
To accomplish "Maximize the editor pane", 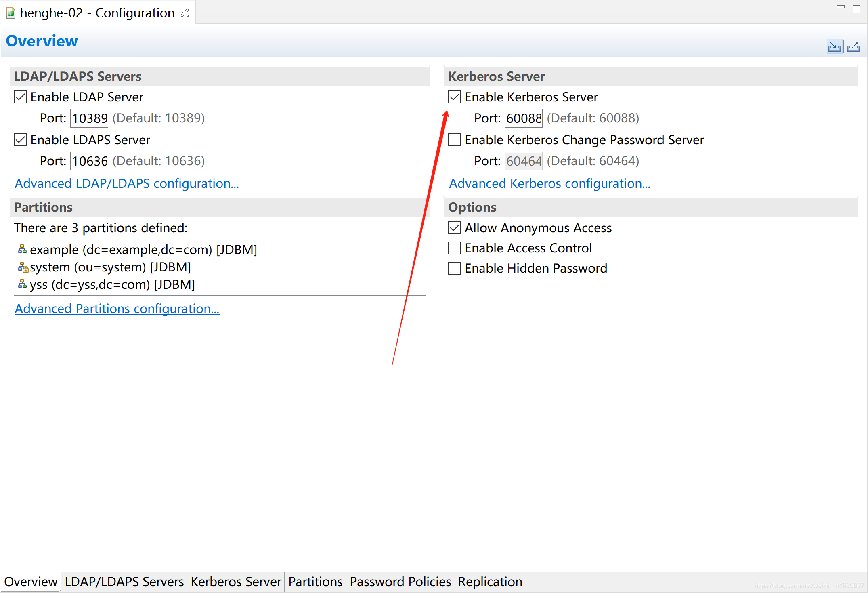I will pyautogui.click(x=856, y=9).
